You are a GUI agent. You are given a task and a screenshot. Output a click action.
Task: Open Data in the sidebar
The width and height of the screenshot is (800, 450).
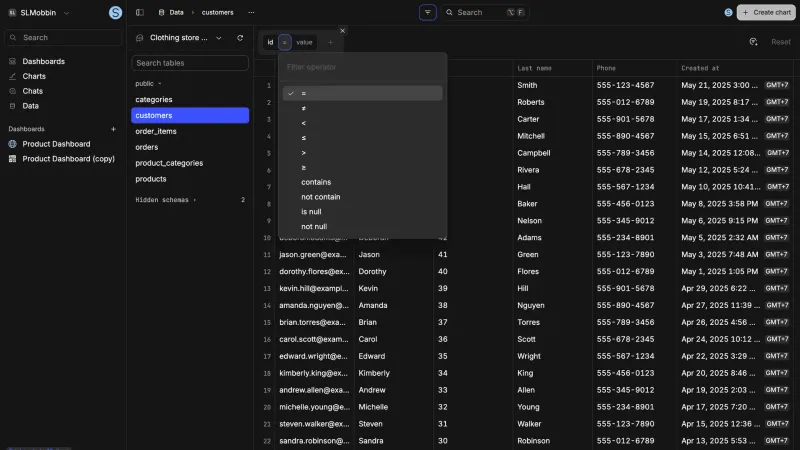click(30, 106)
